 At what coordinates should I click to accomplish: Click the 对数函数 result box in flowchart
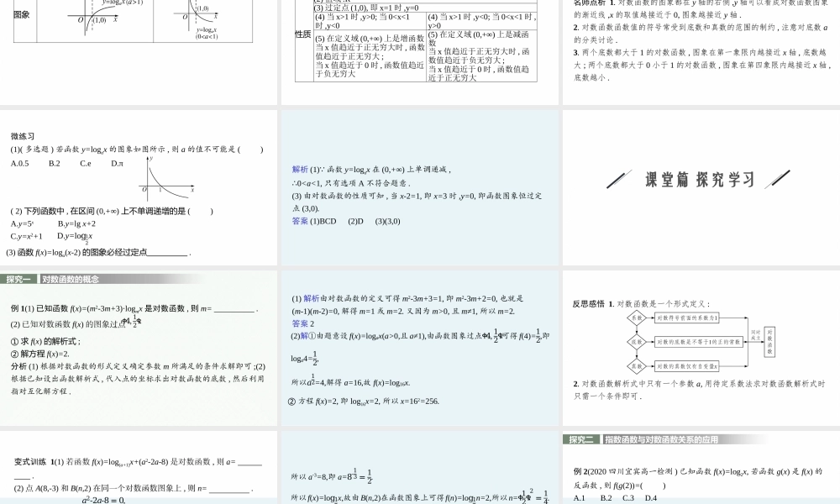coord(769,341)
